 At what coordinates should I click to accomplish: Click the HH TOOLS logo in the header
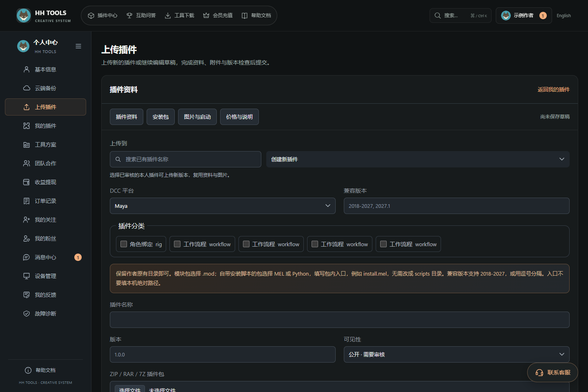coord(44,16)
